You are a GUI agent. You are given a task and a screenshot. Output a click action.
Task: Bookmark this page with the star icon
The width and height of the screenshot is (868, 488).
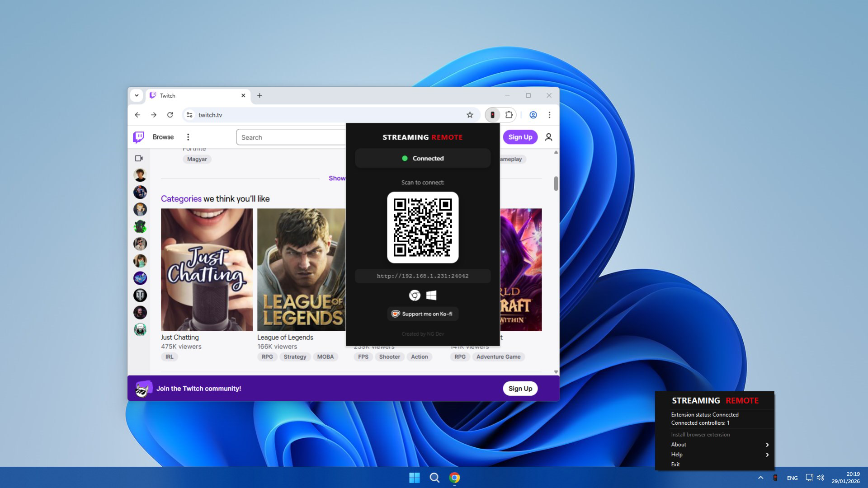(470, 115)
